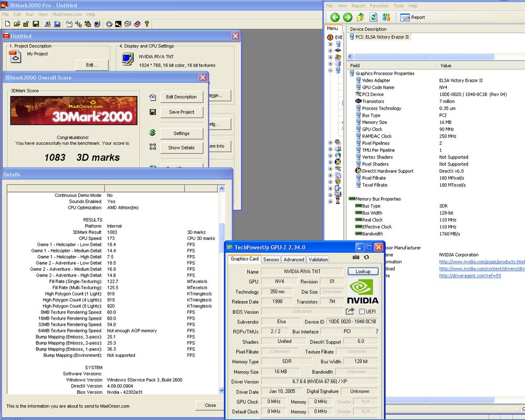Click the Save Project button
525x420 pixels.
click(182, 112)
